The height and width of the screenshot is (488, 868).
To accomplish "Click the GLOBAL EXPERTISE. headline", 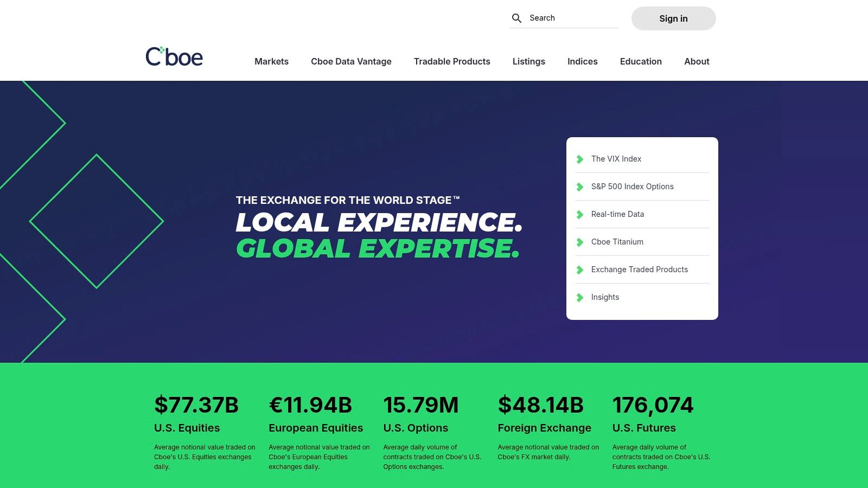I will click(x=378, y=249).
